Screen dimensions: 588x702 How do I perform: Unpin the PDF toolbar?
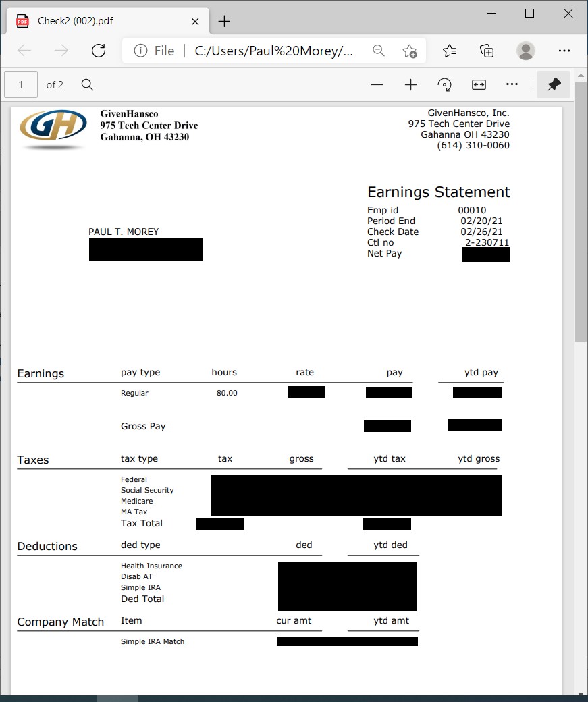coord(554,84)
